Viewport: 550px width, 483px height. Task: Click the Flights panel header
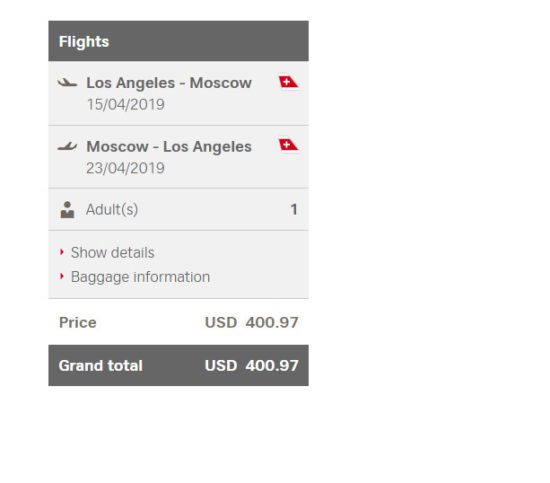tap(179, 41)
